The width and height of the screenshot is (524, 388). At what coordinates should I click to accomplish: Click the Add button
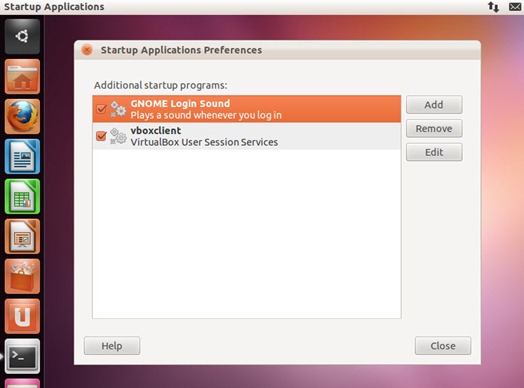pyautogui.click(x=434, y=105)
